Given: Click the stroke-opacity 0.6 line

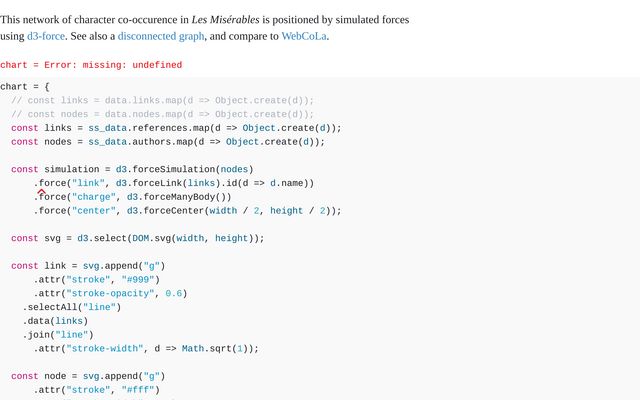Looking at the screenshot, I should (x=111, y=294).
